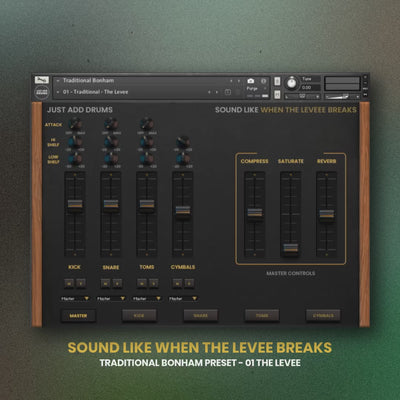Click the Kick Low Shelf knob
Viewport: 400px width, 400px height.
[75, 159]
